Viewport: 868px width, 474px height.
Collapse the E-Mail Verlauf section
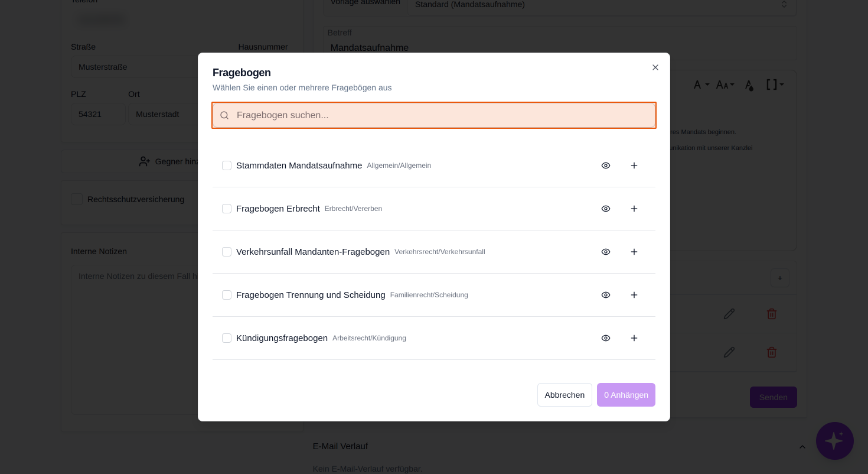802,447
